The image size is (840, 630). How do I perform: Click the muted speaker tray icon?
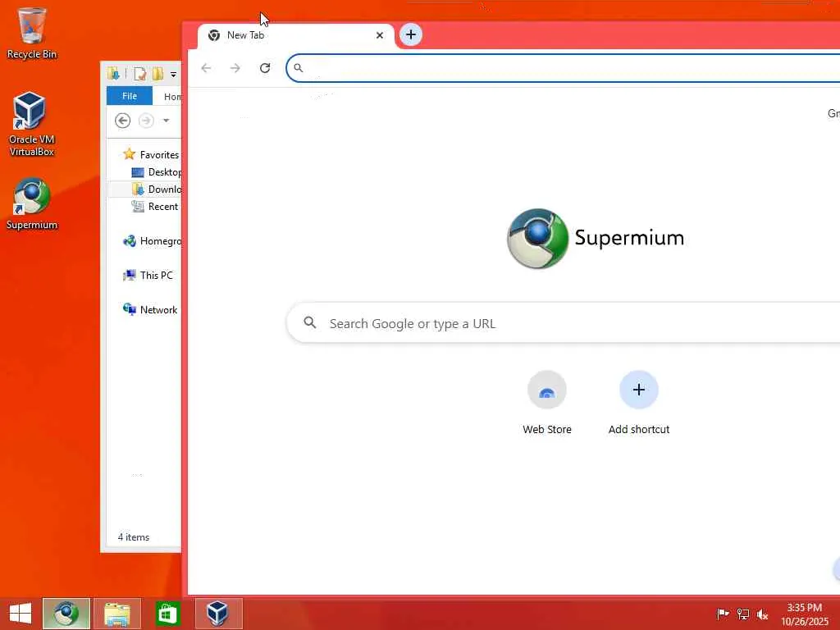tap(762, 614)
